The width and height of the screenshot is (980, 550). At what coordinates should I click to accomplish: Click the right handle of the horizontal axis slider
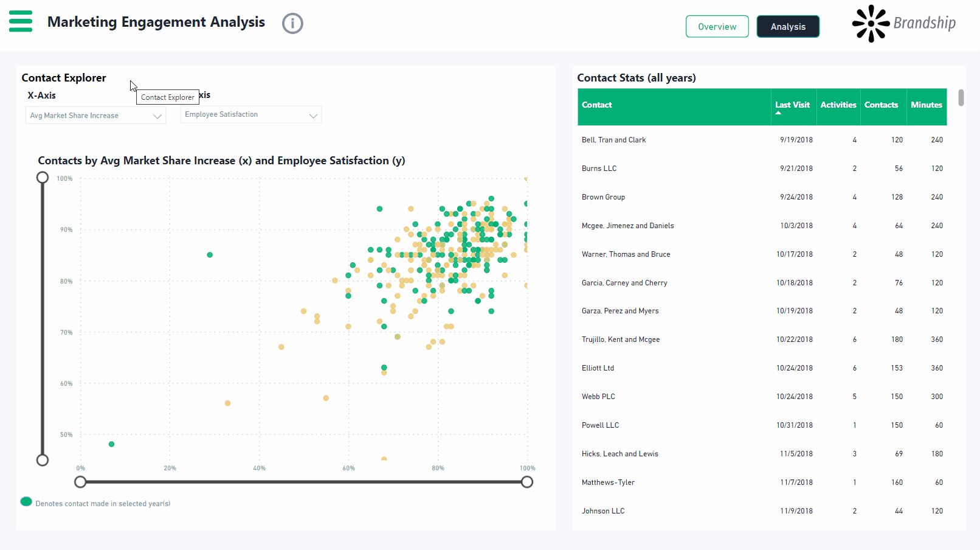(526, 481)
